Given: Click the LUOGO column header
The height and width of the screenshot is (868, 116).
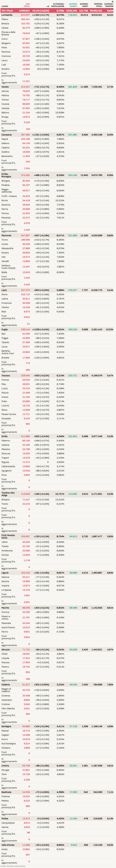Looking at the screenshot, I should (5, 6).
